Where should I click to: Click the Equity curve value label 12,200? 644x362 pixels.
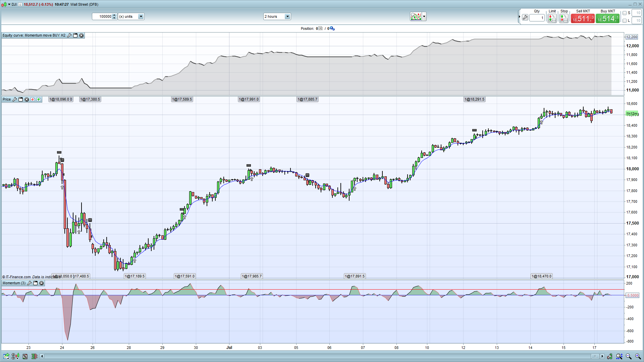click(x=632, y=37)
